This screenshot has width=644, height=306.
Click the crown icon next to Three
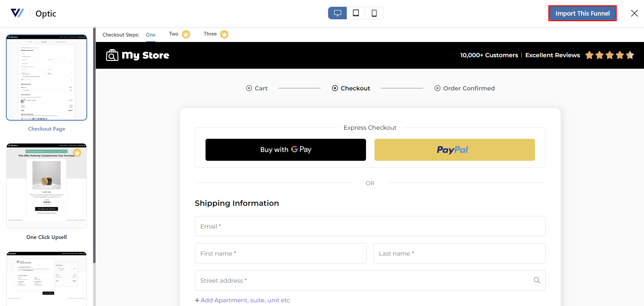point(224,34)
